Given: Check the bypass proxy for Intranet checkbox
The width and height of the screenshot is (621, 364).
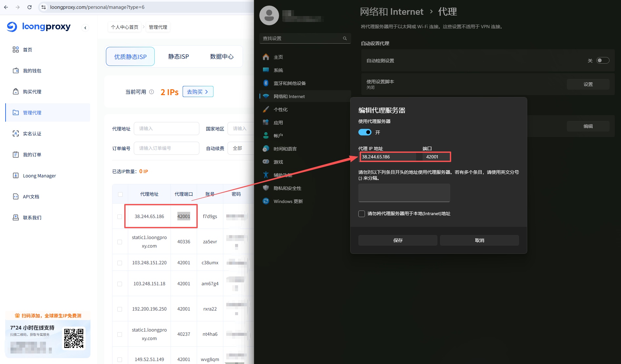Looking at the screenshot, I should pyautogui.click(x=362, y=214).
